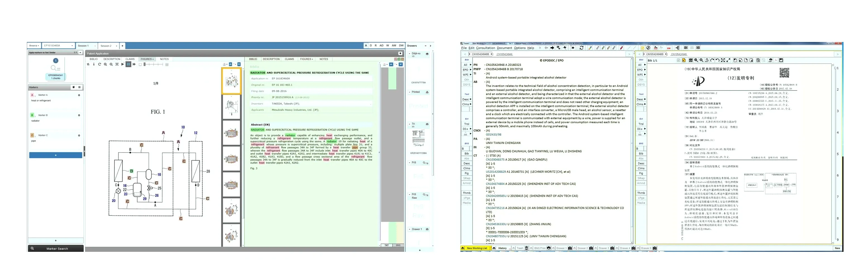Toggle the A view mode button

(x=366, y=46)
